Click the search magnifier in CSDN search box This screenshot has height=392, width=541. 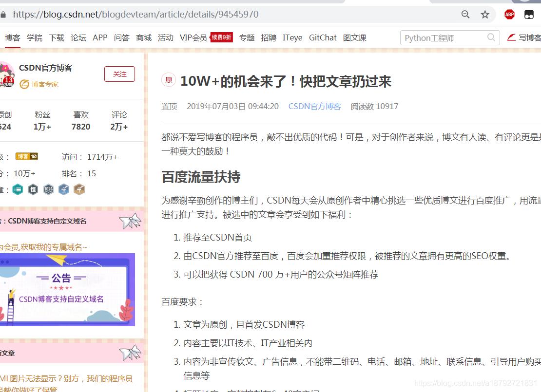coord(491,37)
